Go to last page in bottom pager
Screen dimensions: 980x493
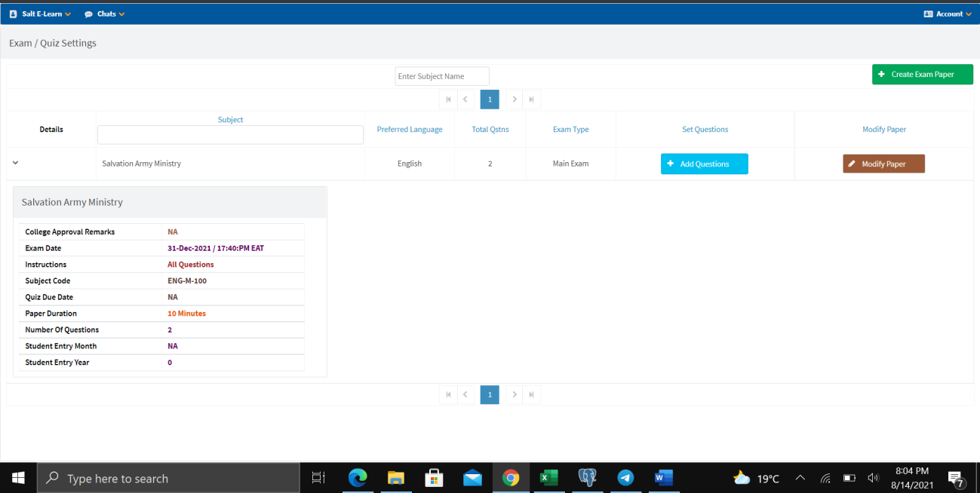(531, 394)
